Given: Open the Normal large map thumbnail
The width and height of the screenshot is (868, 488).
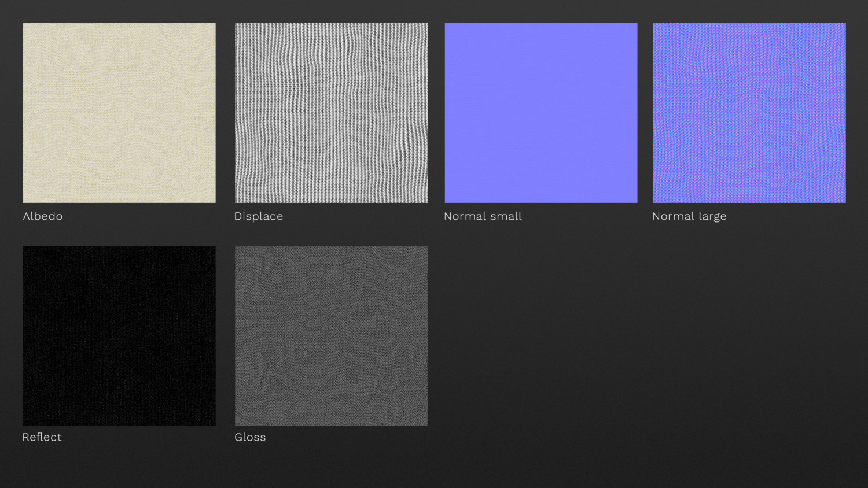Looking at the screenshot, I should click(749, 113).
